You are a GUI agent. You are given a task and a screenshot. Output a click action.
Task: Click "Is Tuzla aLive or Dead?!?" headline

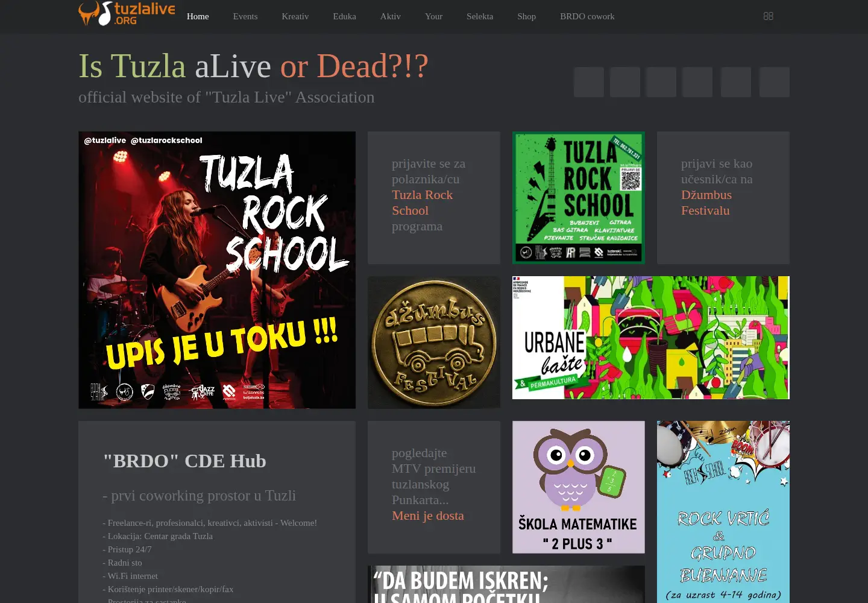(x=253, y=66)
